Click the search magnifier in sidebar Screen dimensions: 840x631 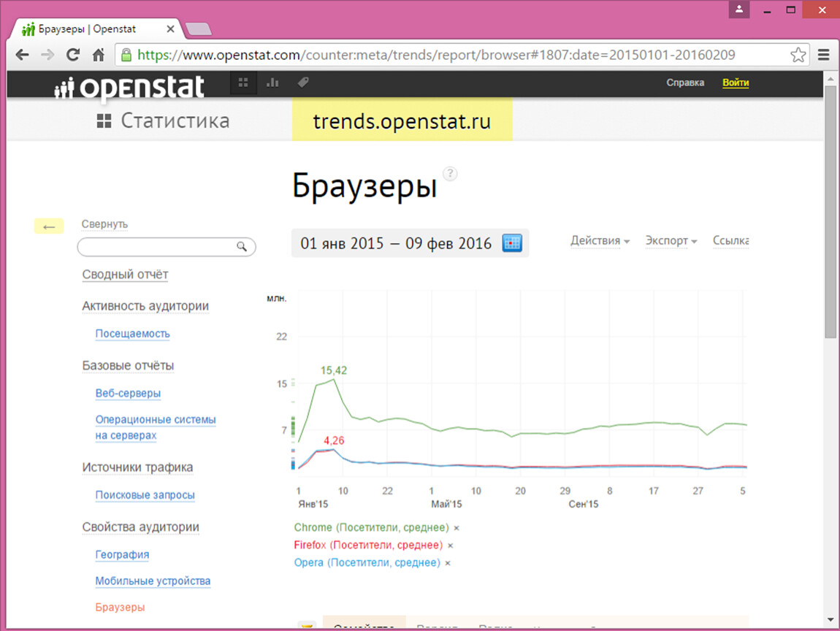[243, 246]
